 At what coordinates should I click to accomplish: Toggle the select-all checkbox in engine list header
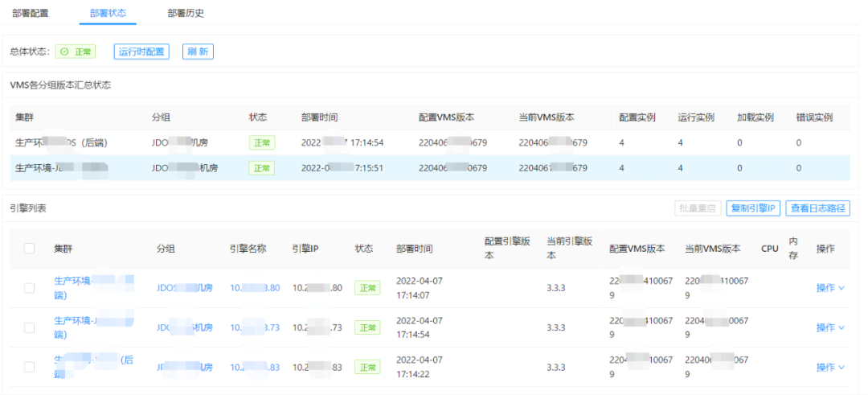click(x=30, y=249)
